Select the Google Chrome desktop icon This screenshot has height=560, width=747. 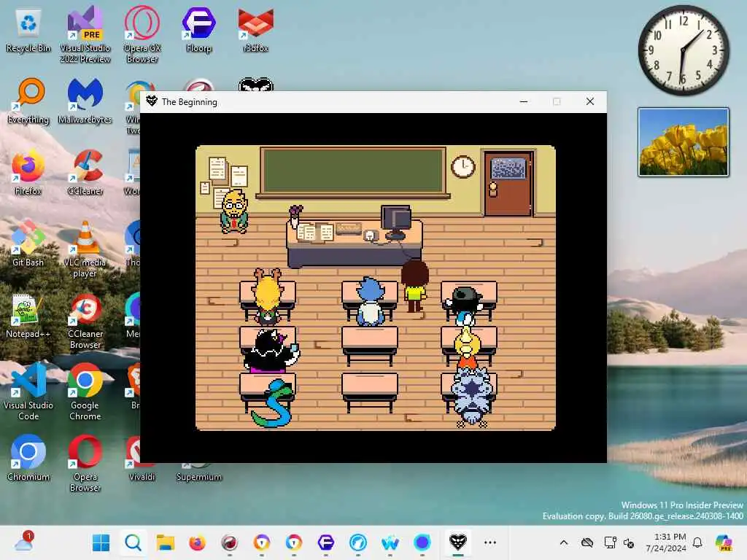tap(85, 392)
